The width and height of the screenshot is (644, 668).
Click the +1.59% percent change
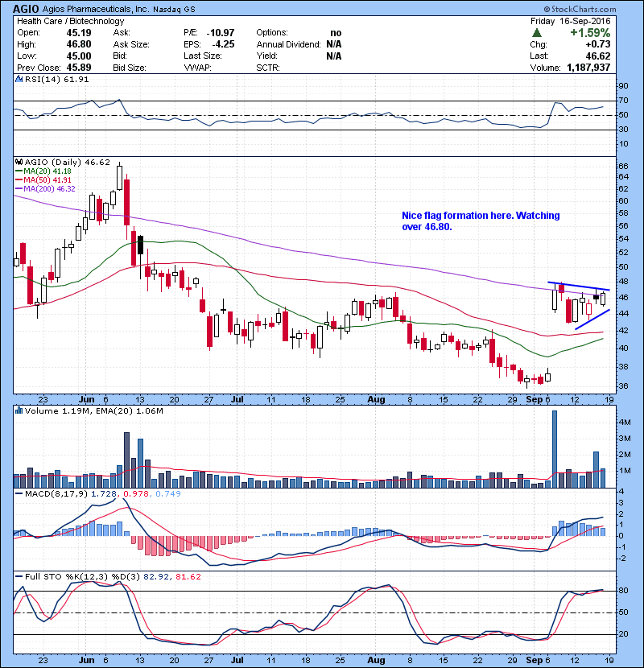(590, 33)
